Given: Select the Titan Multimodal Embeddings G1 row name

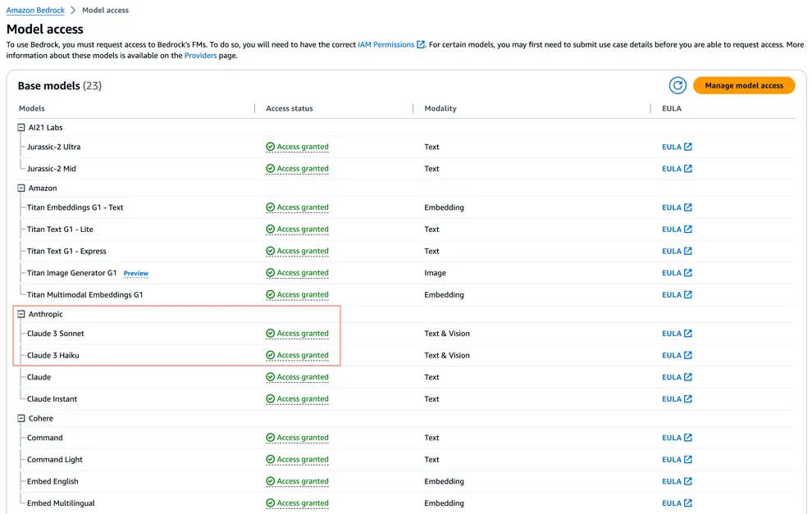Looking at the screenshot, I should 85,294.
